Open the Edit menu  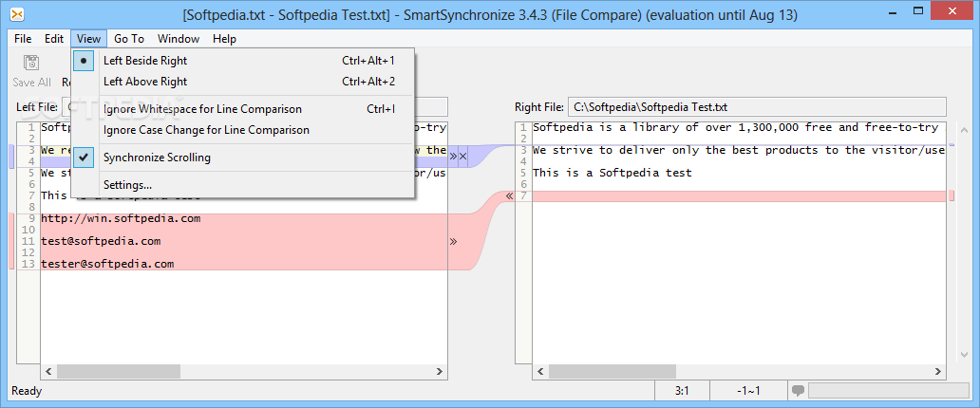54,39
